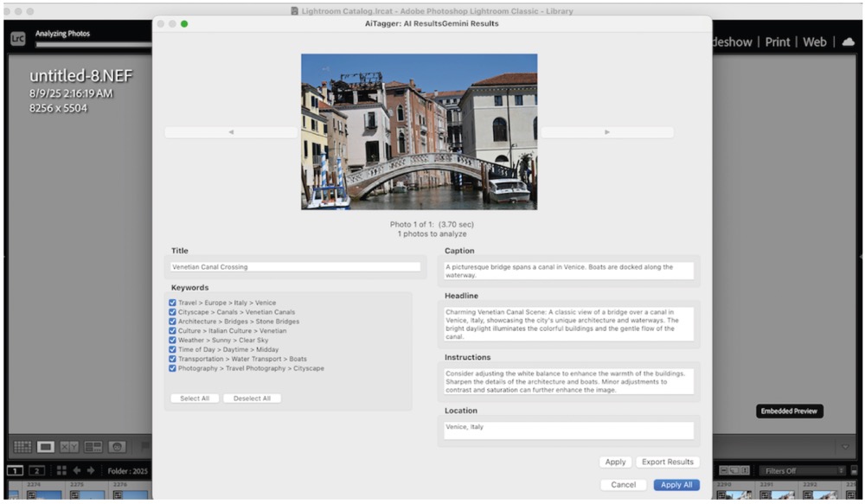Select the Loupe view icon
Screen dimensions: 865x504
click(x=46, y=447)
